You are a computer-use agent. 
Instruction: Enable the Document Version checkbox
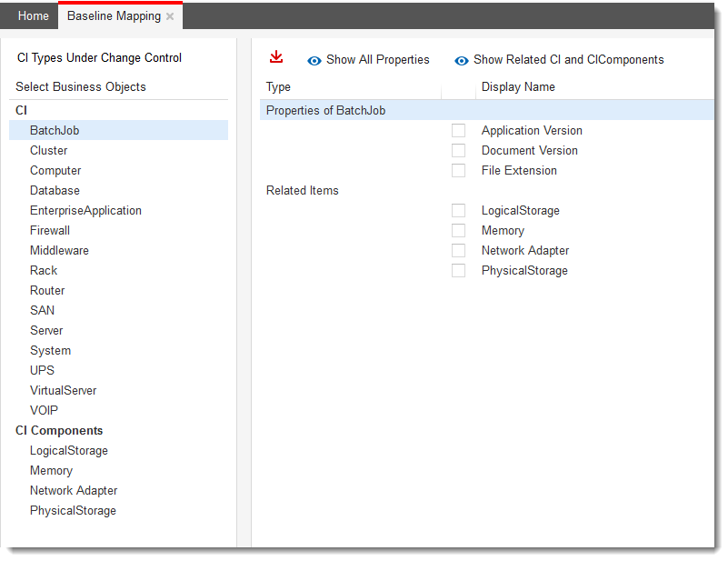(x=458, y=151)
